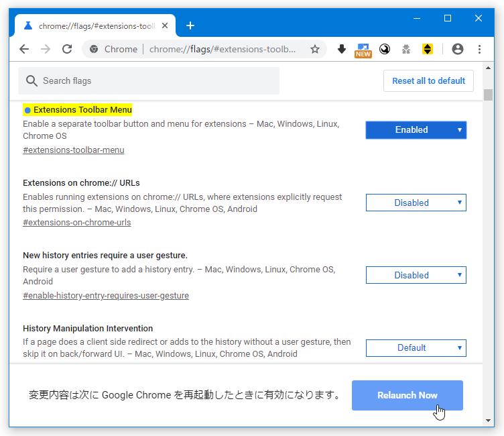Follow the #extensions-toolbar-menu link
The width and height of the screenshot is (504, 436).
[x=73, y=150]
